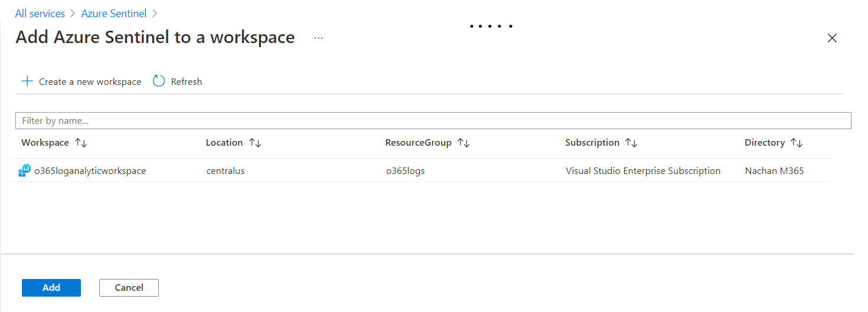The image size is (868, 312).
Task: Sort by Subscription column arrows
Action: click(631, 143)
